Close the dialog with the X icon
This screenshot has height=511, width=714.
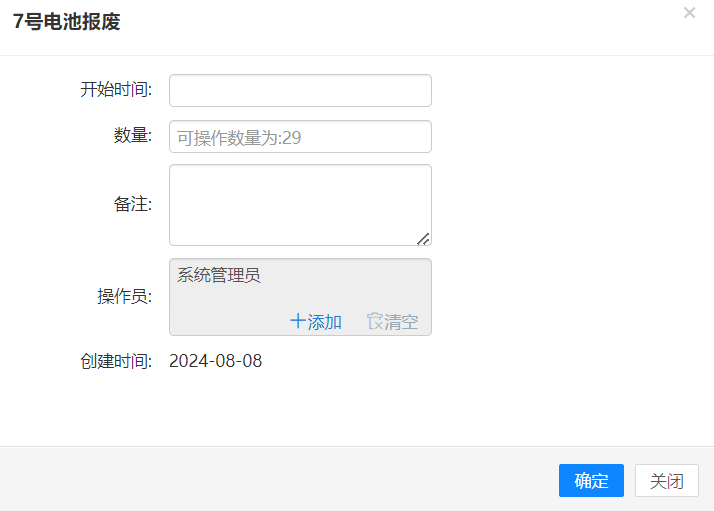coord(689,13)
